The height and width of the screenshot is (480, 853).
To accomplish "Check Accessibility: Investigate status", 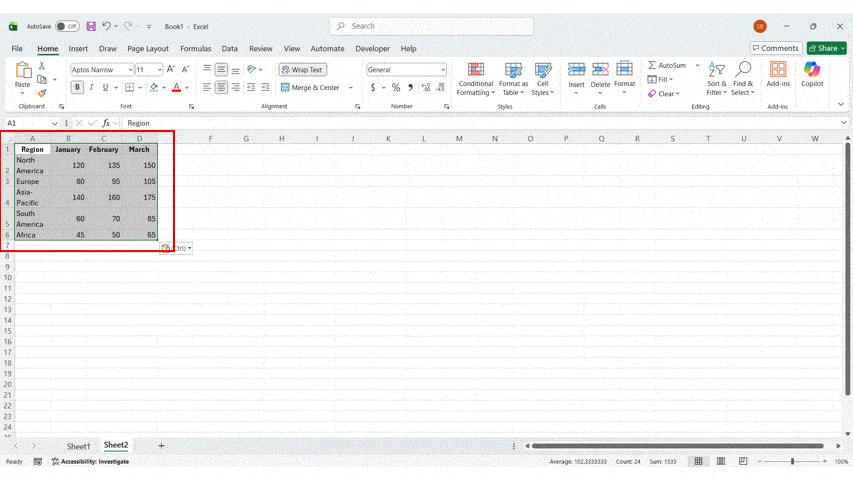I will coord(90,461).
